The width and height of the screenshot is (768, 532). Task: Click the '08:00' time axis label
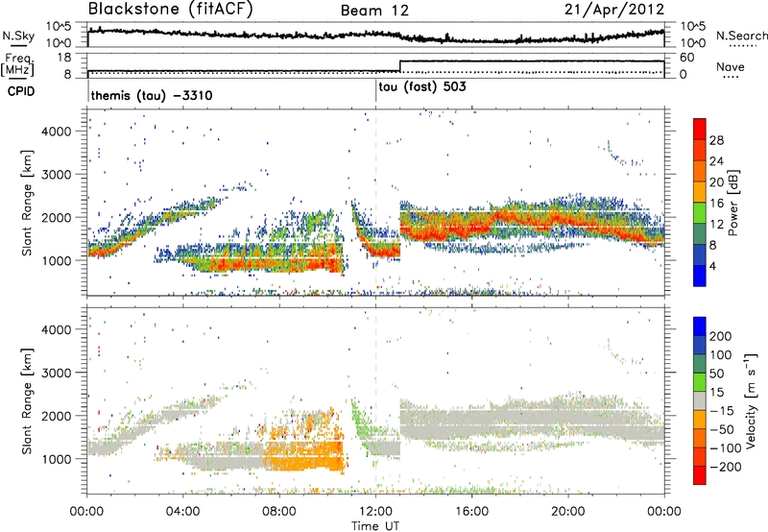(x=278, y=512)
